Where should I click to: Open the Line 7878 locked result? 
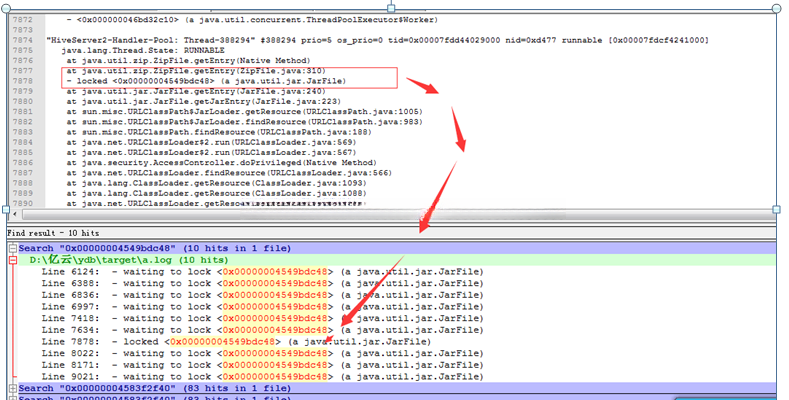(236, 342)
